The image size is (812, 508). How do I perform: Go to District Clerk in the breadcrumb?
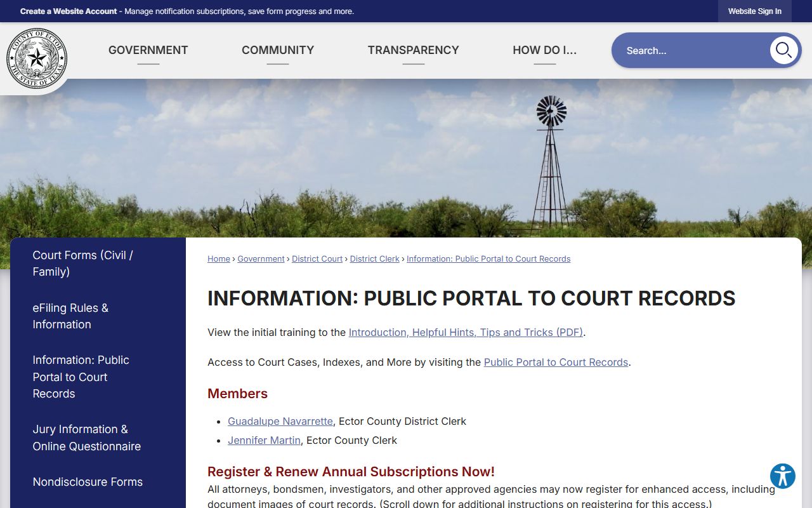click(x=375, y=259)
